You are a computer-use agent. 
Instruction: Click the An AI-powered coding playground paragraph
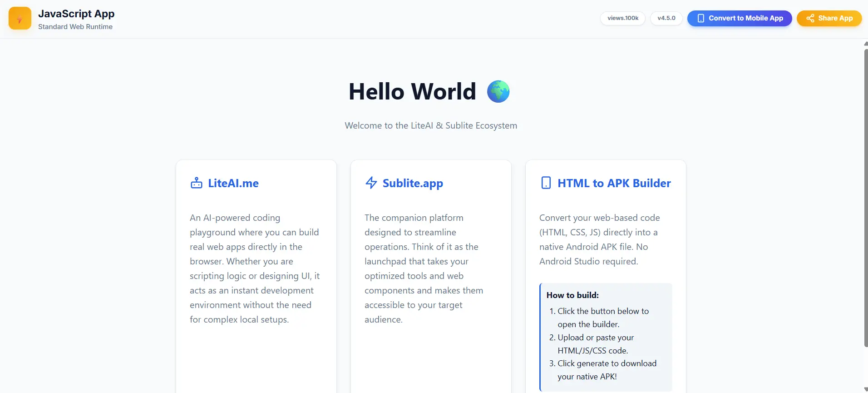tap(255, 269)
